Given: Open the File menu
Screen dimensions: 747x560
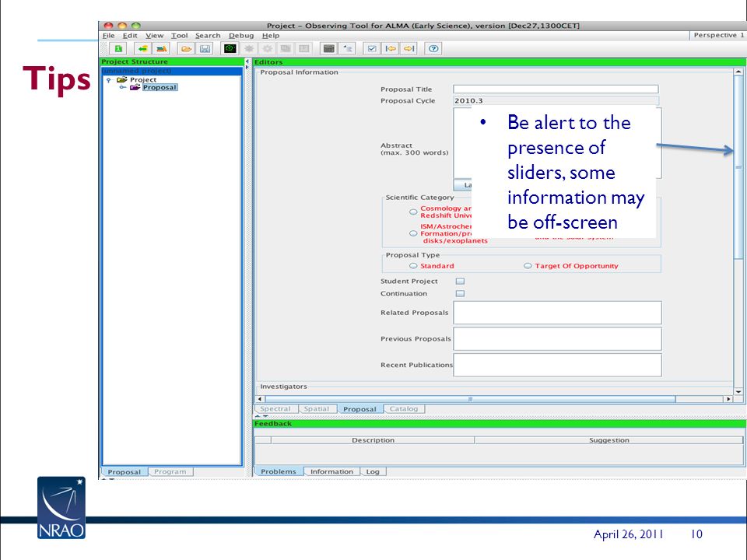Looking at the screenshot, I should (x=109, y=36).
